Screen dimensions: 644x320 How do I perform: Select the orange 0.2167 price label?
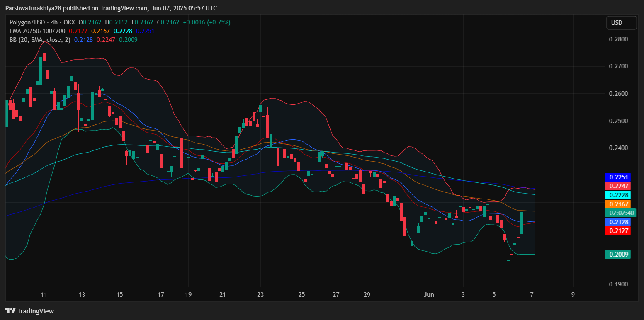(617, 204)
